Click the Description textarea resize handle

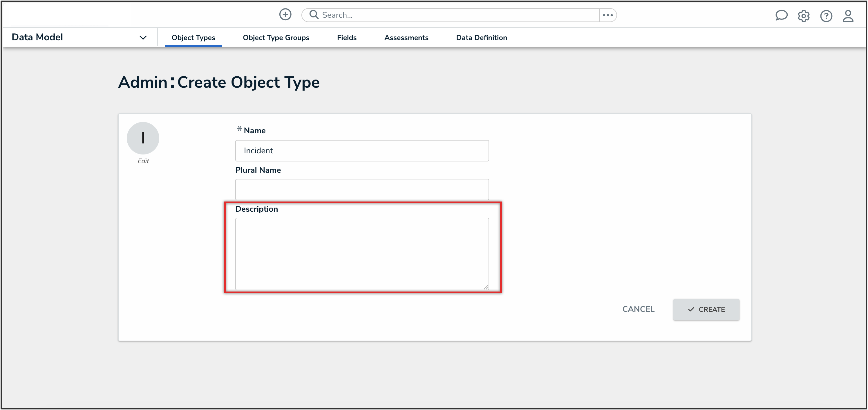click(486, 287)
